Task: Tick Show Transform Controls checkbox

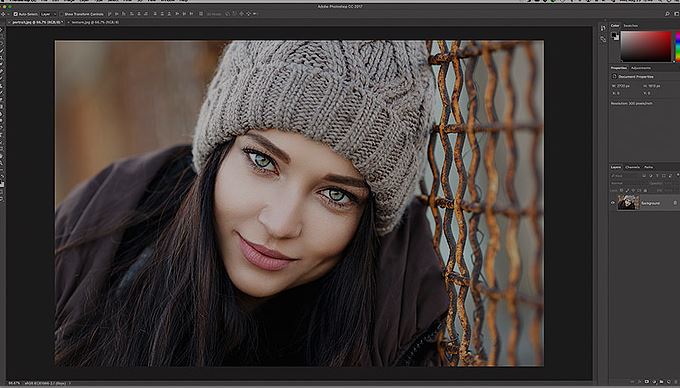Action: (62, 14)
